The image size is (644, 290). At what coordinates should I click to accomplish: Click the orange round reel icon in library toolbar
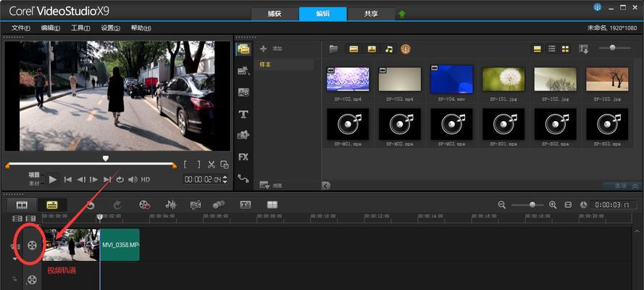tap(406, 49)
